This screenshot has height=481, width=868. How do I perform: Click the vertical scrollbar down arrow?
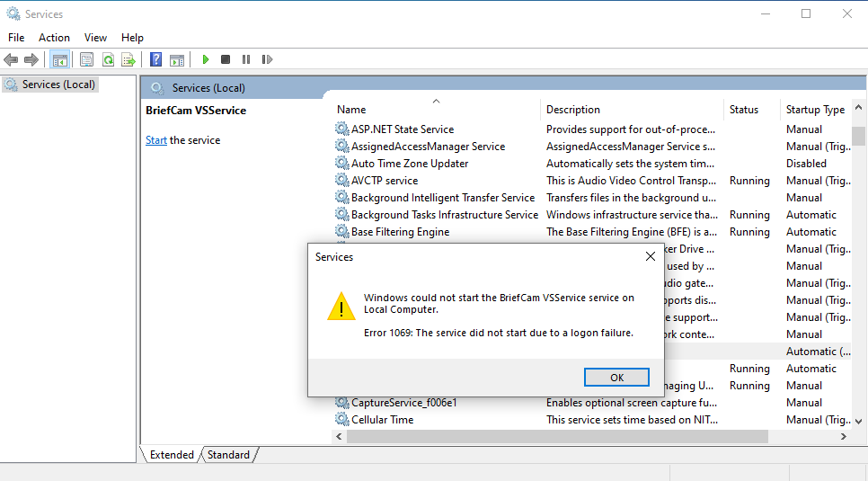click(859, 422)
